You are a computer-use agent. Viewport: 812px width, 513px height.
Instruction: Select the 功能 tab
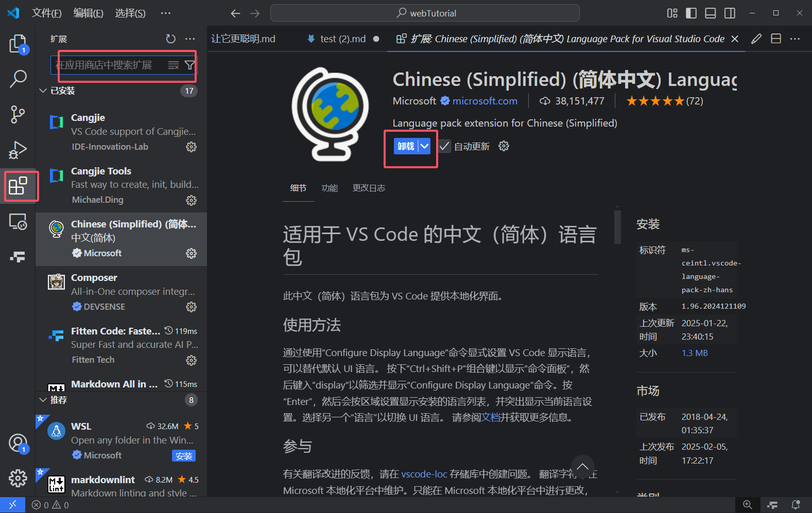[x=330, y=188]
